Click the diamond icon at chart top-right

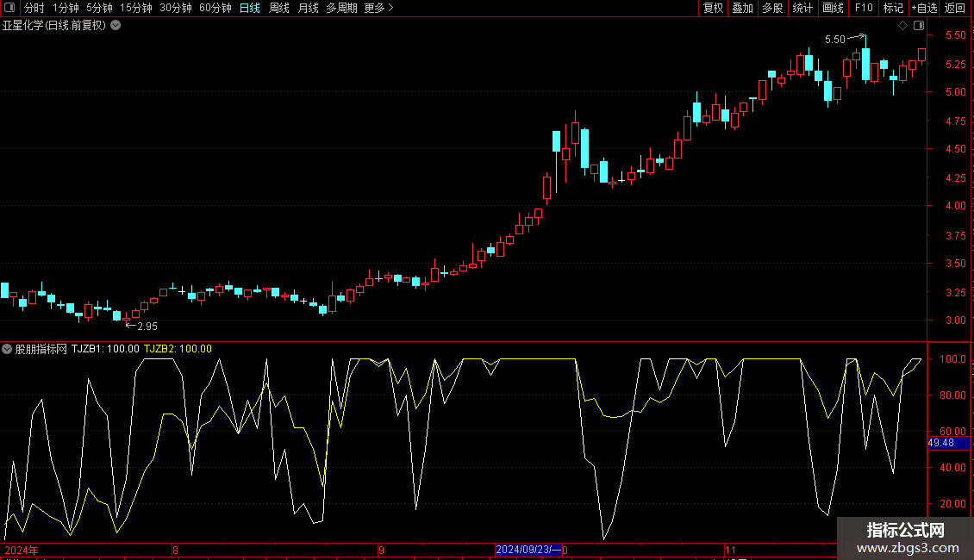(x=903, y=26)
